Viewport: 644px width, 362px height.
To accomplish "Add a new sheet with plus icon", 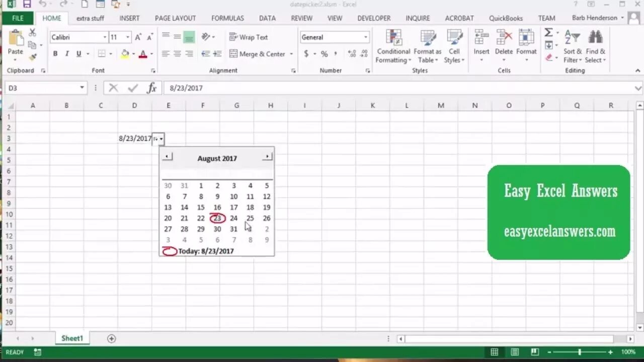I will coord(111,339).
